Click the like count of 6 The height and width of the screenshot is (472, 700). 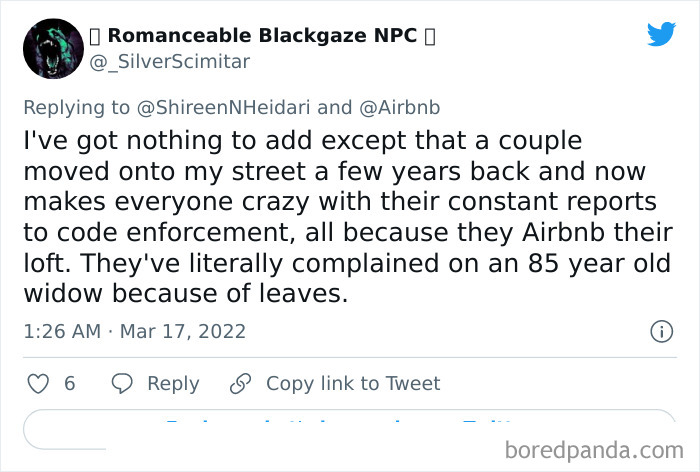[70, 384]
